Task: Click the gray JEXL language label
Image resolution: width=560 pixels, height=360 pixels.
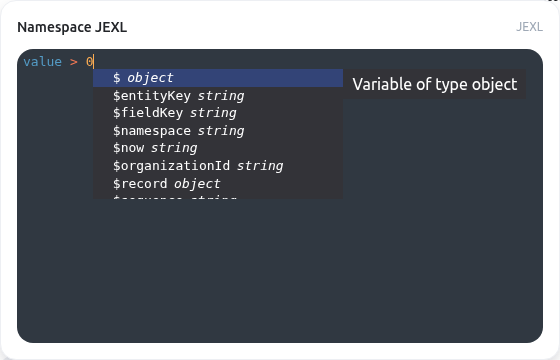Action: click(x=529, y=27)
